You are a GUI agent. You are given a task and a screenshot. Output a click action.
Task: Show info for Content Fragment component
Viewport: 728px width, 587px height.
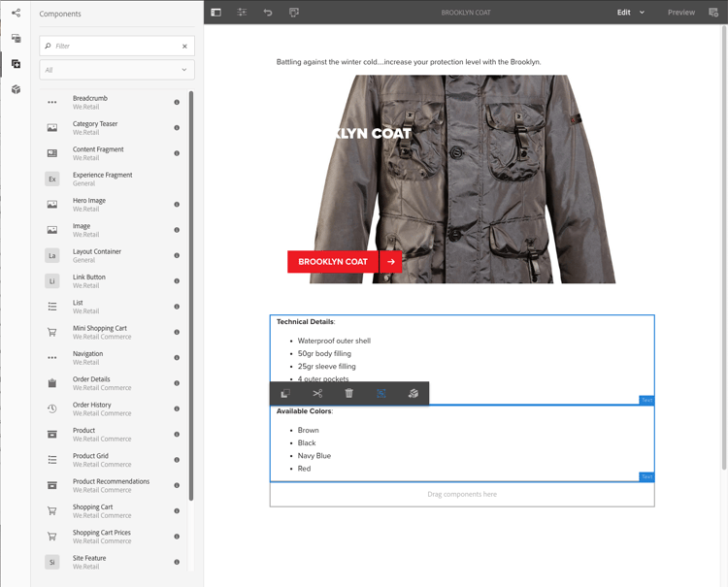click(x=177, y=153)
